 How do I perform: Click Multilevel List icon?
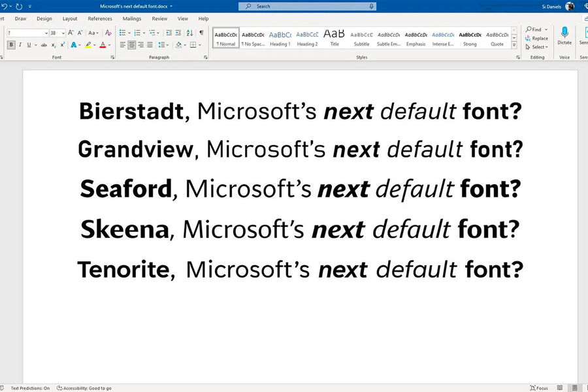point(152,33)
